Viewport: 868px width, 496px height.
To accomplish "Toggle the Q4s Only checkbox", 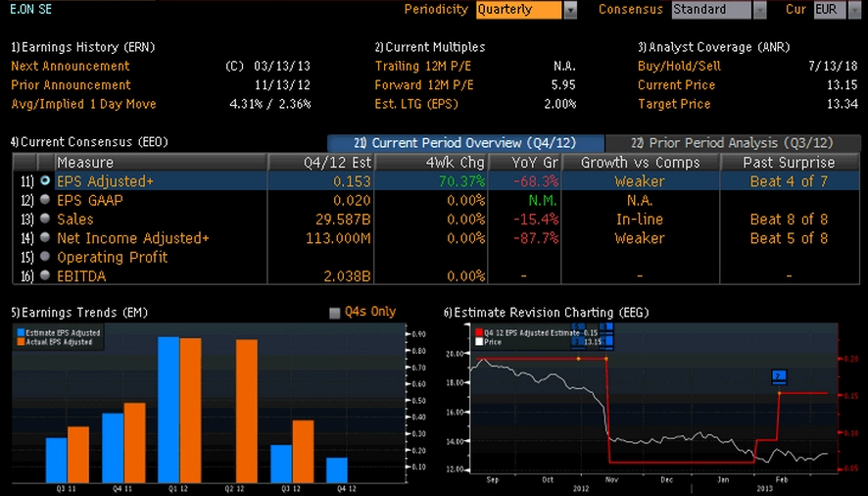I will (334, 313).
